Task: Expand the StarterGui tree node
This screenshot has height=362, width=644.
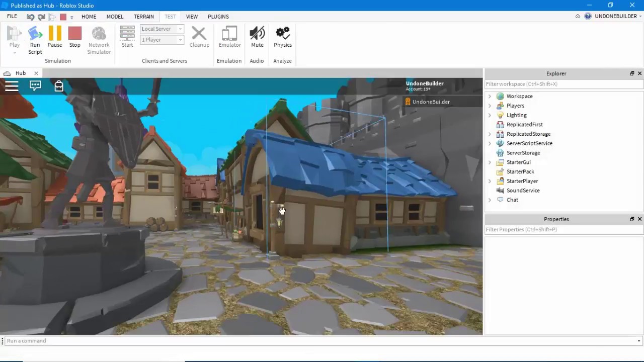Action: coord(490,162)
